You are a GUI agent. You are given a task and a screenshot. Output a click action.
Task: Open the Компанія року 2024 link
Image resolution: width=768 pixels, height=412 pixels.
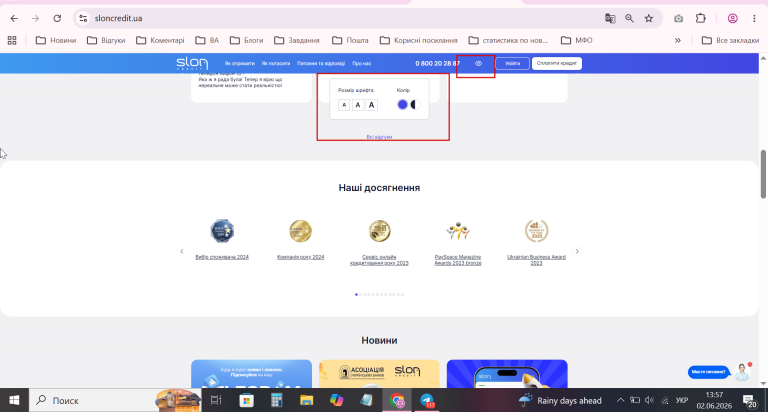click(x=300, y=257)
